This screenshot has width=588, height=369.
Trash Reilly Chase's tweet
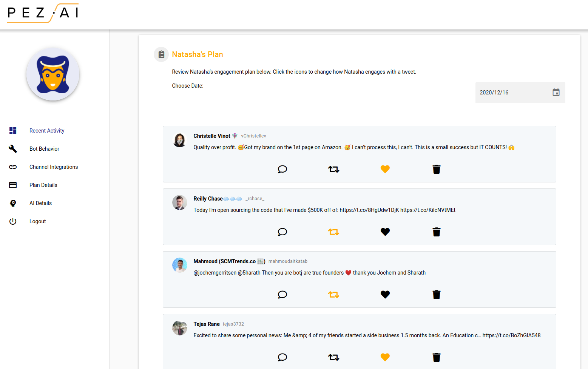pos(437,232)
